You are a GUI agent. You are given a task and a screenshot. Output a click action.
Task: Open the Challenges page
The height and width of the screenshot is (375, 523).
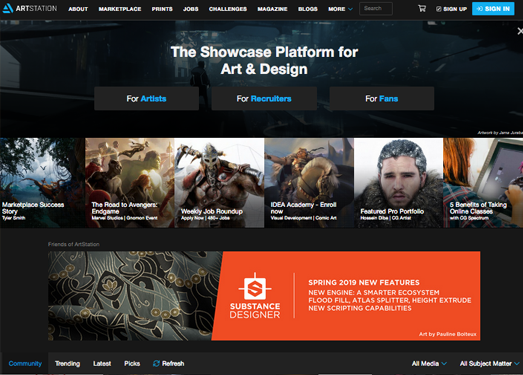click(x=228, y=9)
